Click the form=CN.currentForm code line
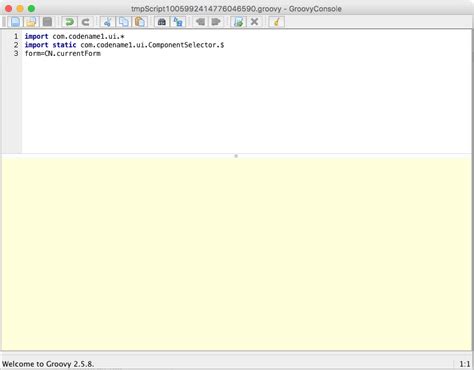474x370 pixels. 62,54
